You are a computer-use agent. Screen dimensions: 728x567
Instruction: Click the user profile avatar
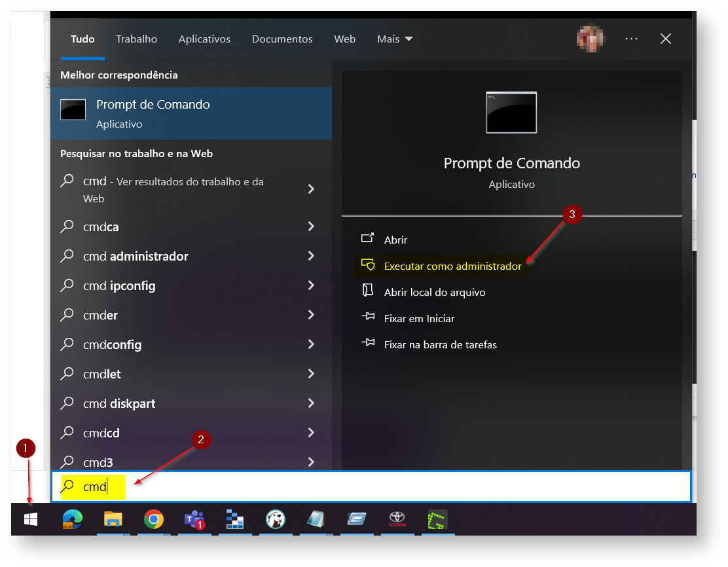pos(590,39)
